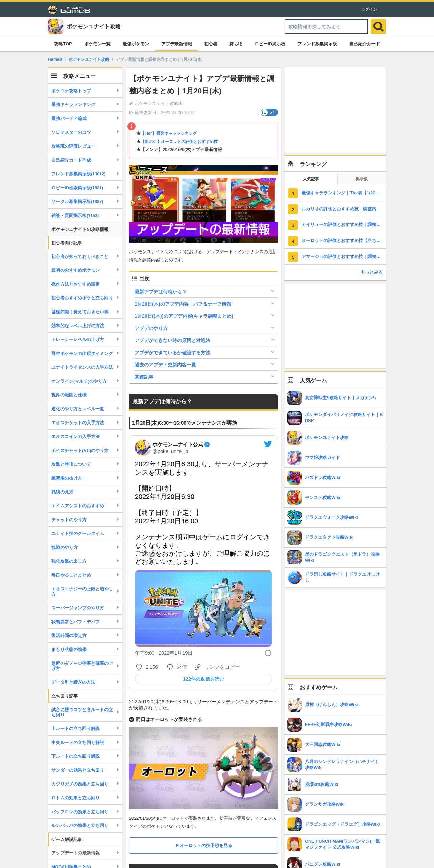Click the hamburger icon beside 攻略メニュー
This screenshot has width=434, height=868.
click(54, 76)
